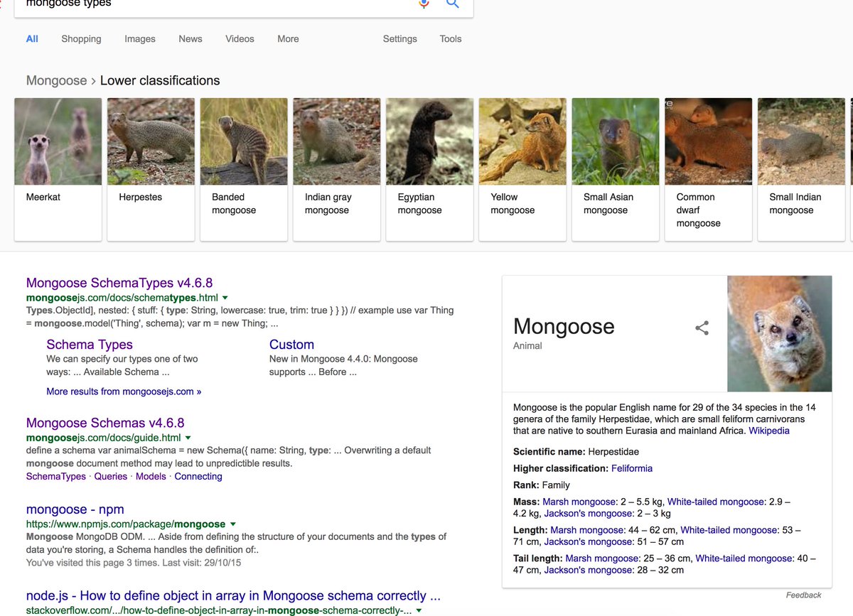
Task: Click the Feedback link below the panel
Action: pos(803,595)
